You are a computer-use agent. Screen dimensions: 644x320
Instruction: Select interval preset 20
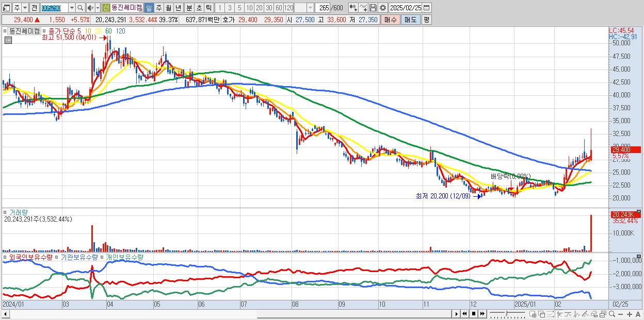(x=259, y=8)
